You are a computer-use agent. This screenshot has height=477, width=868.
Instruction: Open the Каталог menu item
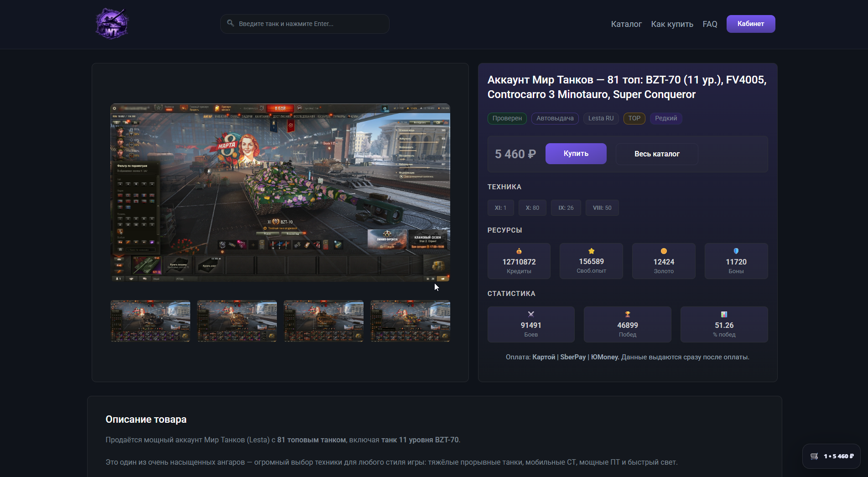(x=626, y=24)
